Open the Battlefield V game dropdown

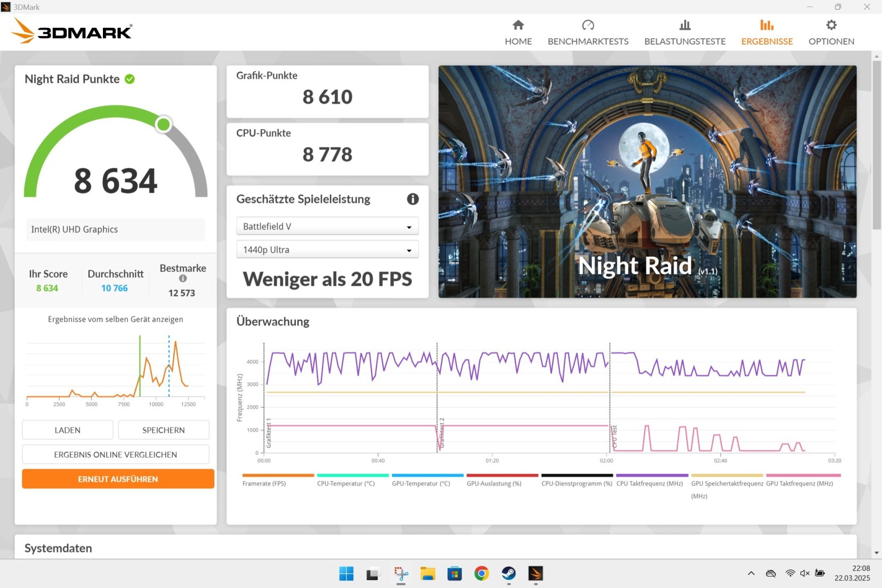coord(327,226)
